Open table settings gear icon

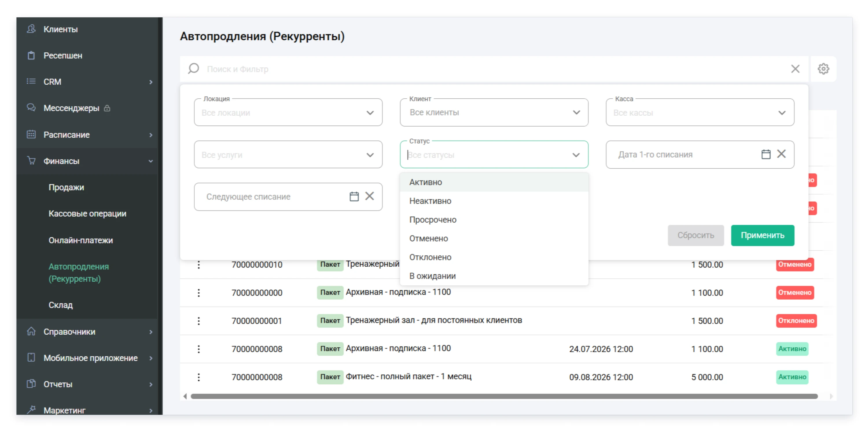pyautogui.click(x=823, y=69)
